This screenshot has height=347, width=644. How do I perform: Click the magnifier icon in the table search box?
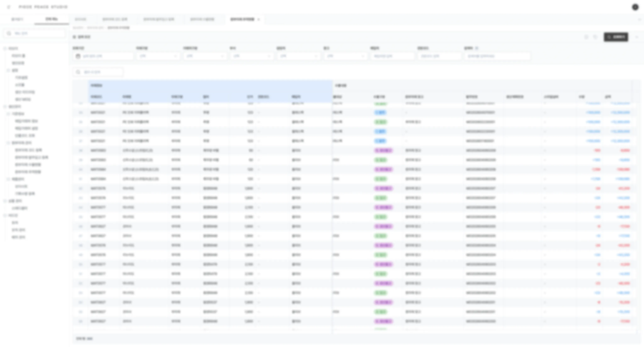78,72
